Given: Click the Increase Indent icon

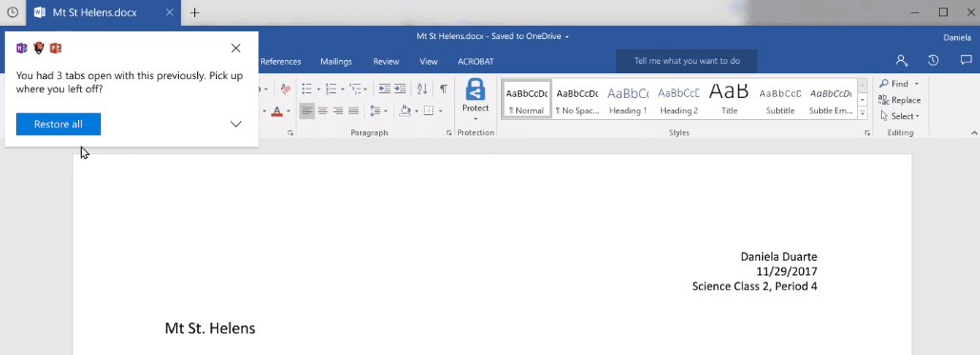Looking at the screenshot, I should coord(400,89).
